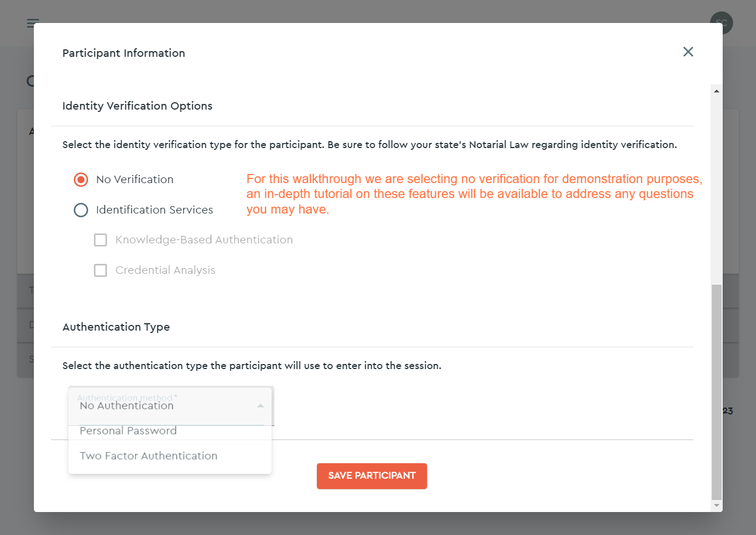The width and height of the screenshot is (756, 535).
Task: Check Knowledge-Based Authentication checkbox
Action: [100, 240]
